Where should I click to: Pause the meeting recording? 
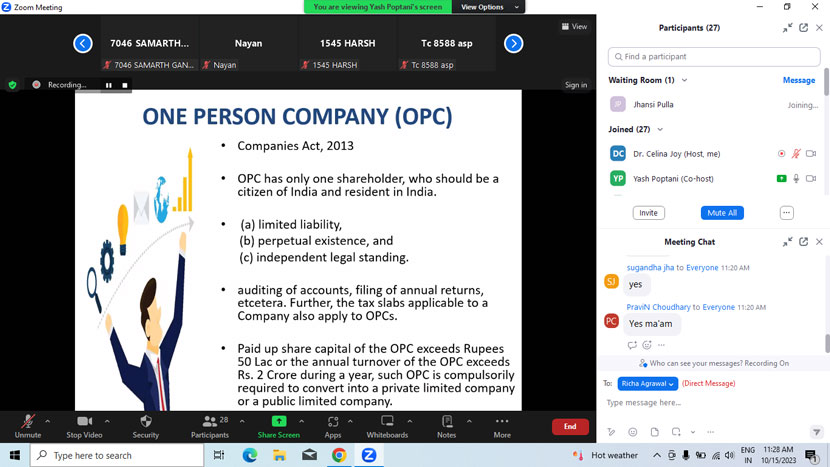point(109,85)
